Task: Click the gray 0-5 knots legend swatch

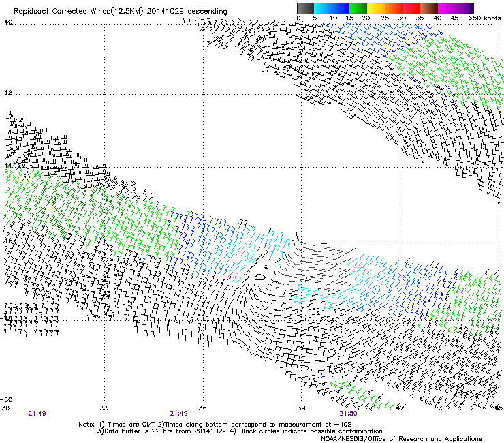Action: (305, 8)
